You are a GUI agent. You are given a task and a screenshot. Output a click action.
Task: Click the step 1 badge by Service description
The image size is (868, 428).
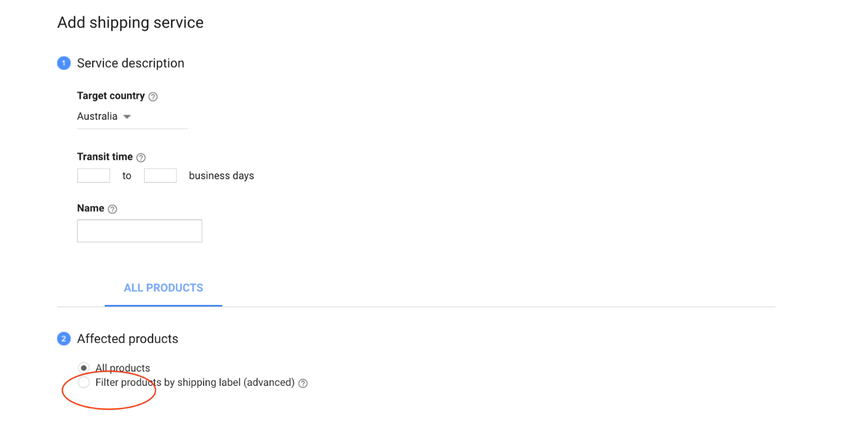pos(64,63)
